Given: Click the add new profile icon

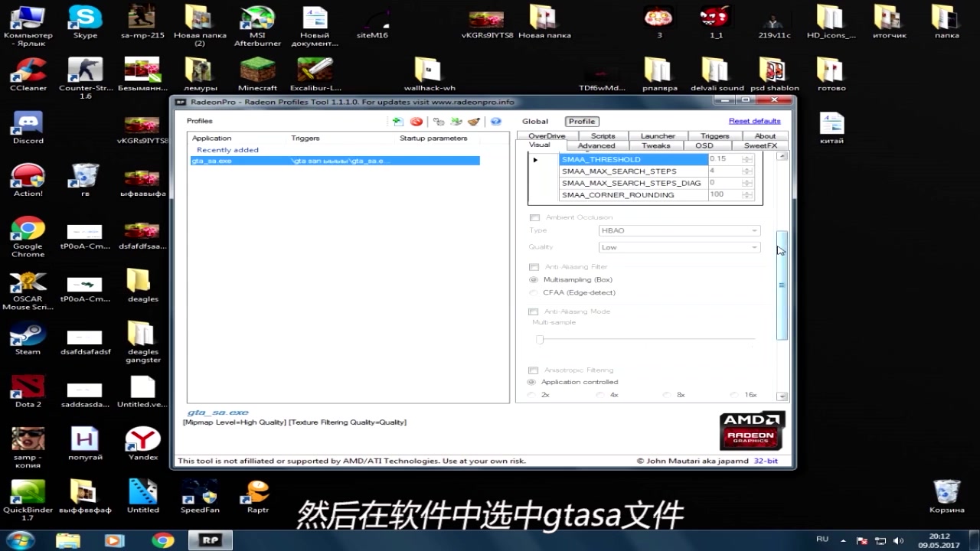Looking at the screenshot, I should [397, 122].
